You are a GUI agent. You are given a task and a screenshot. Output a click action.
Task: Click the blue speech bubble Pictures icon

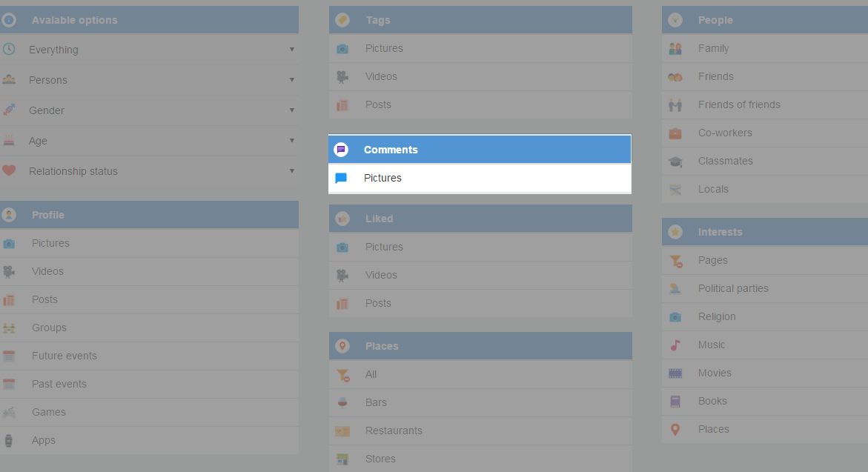tap(341, 179)
